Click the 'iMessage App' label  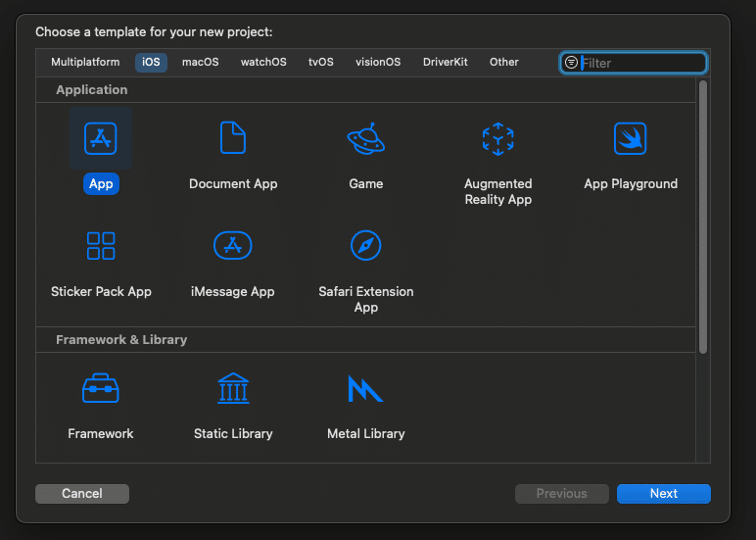coord(233,291)
